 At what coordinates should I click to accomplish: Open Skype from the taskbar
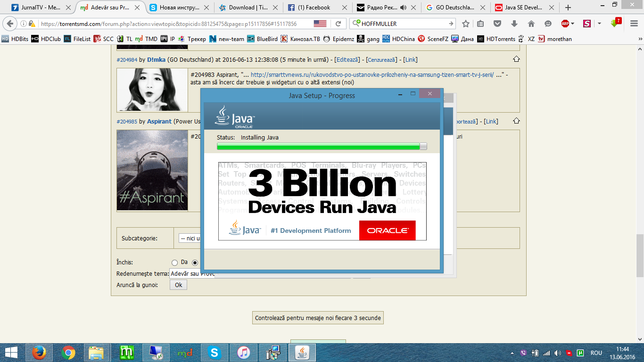click(x=215, y=353)
